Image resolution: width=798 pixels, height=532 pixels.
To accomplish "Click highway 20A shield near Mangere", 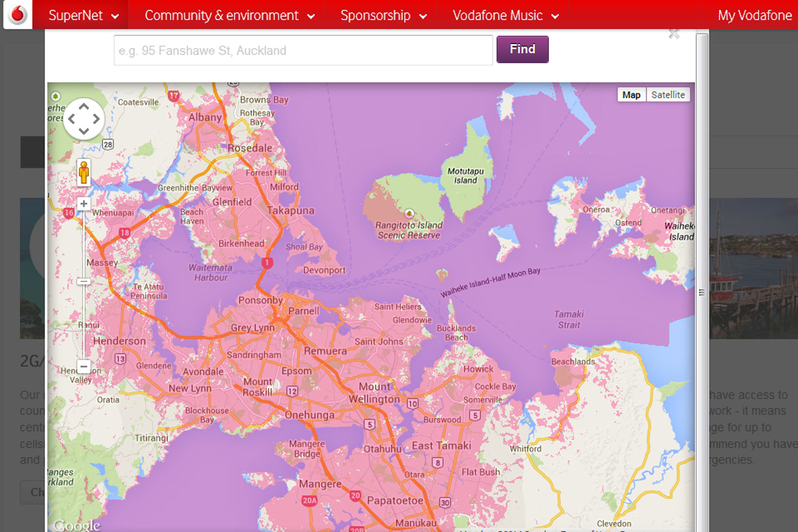I will pos(310,500).
